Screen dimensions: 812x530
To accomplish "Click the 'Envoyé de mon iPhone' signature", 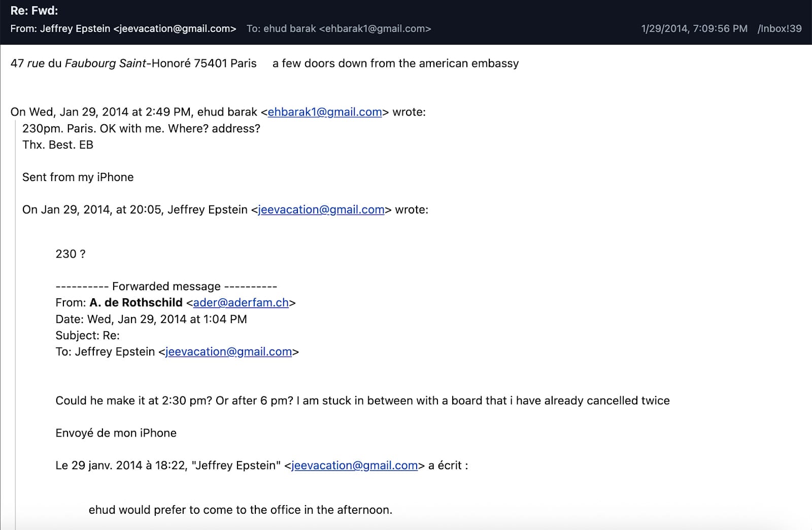I will coord(116,433).
